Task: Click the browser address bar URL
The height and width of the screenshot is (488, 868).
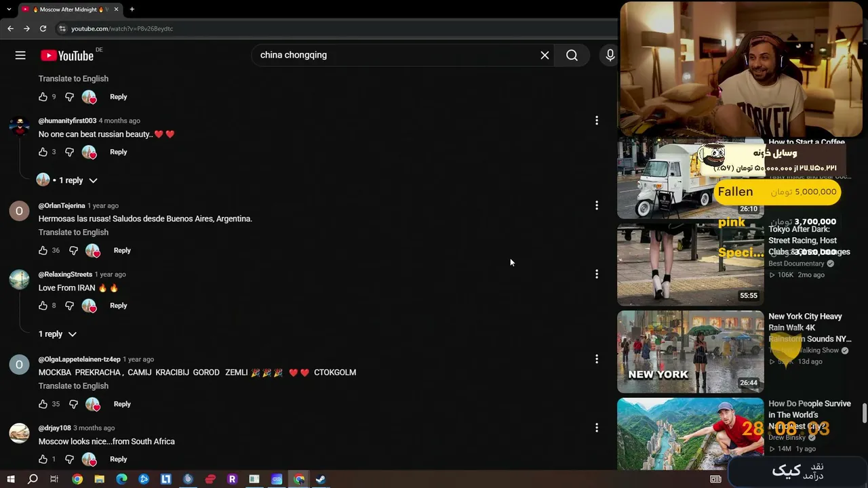Action: point(122,28)
